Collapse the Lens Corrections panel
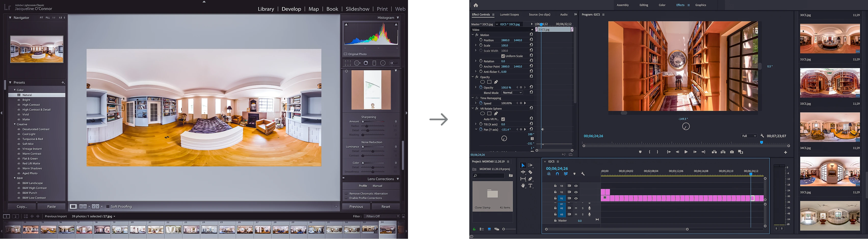The image size is (868, 239). pyautogui.click(x=398, y=179)
